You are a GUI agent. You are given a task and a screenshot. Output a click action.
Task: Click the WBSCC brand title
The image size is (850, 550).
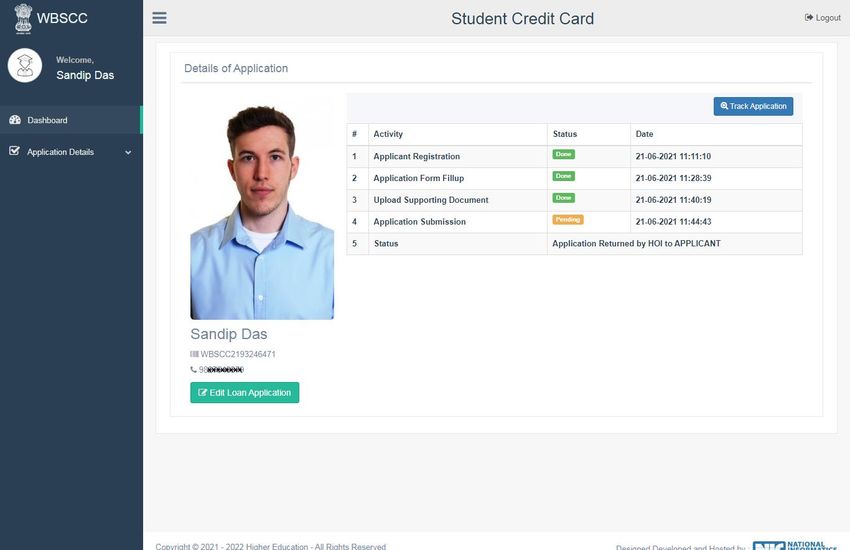[62, 18]
